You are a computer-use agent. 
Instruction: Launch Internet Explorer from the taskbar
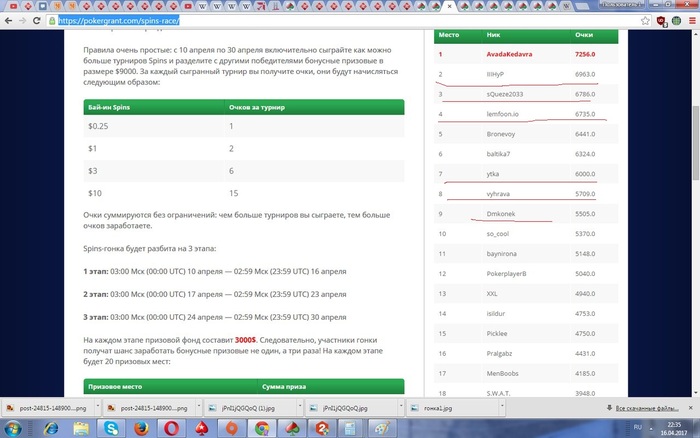pyautogui.click(x=50, y=429)
